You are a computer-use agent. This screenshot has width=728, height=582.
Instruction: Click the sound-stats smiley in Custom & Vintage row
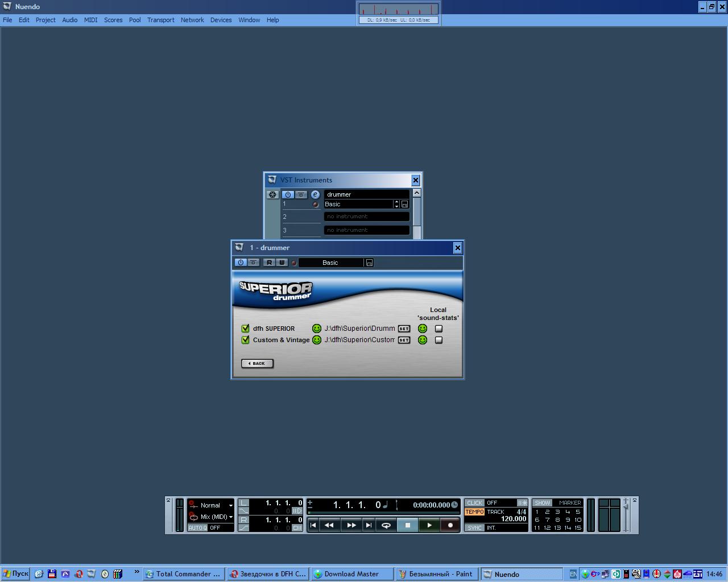(423, 340)
